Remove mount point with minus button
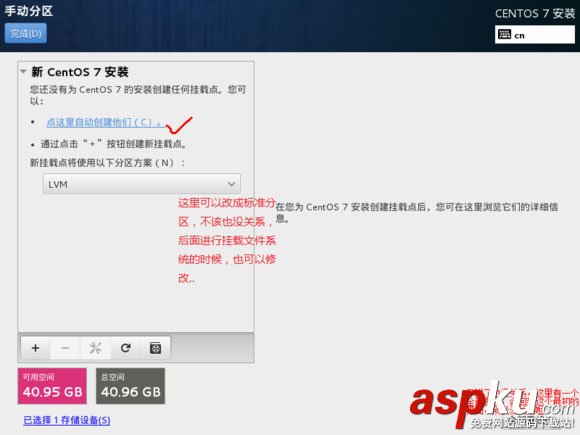This screenshot has height=435, width=580. click(x=65, y=348)
